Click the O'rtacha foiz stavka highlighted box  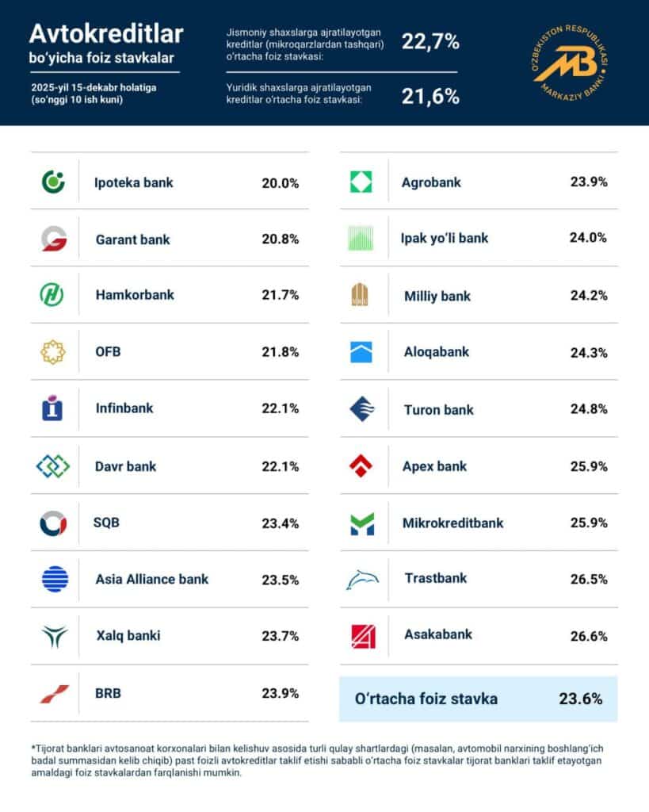point(478,699)
